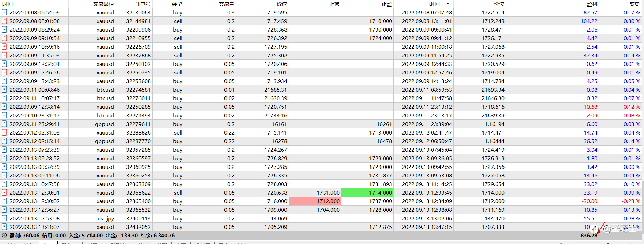This screenshot has height=244, width=644.
Task: Select the icon beside order 32432052
Action: pyautogui.click(x=4, y=227)
